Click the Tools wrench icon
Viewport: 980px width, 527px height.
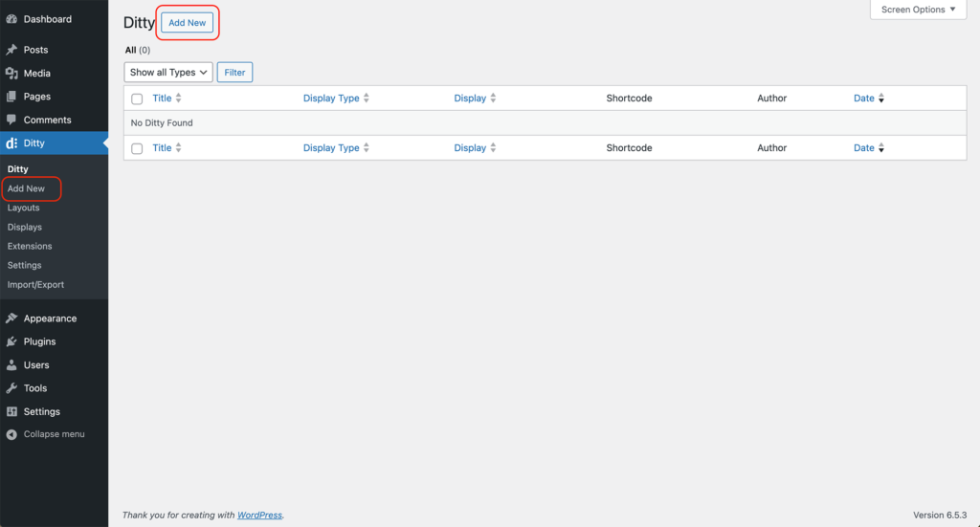11,387
